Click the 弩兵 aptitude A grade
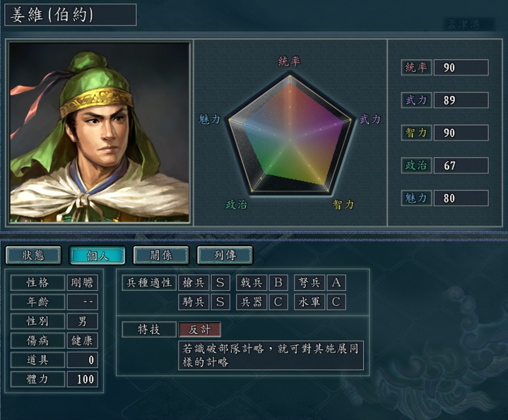 tap(336, 282)
